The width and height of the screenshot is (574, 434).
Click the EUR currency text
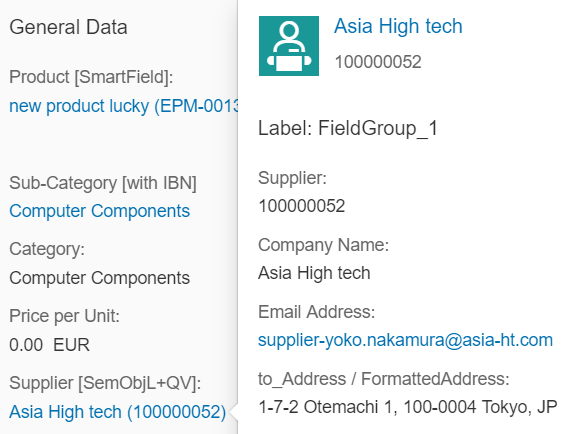[x=71, y=345]
